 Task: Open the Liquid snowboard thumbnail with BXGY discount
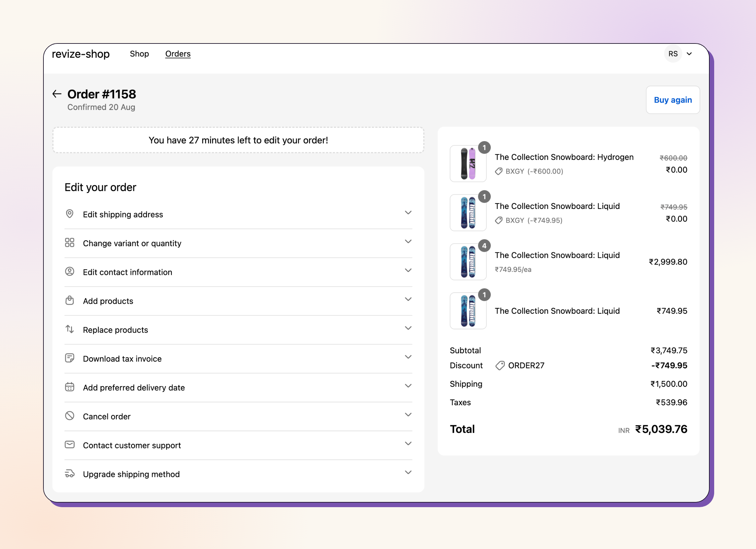[x=468, y=213]
